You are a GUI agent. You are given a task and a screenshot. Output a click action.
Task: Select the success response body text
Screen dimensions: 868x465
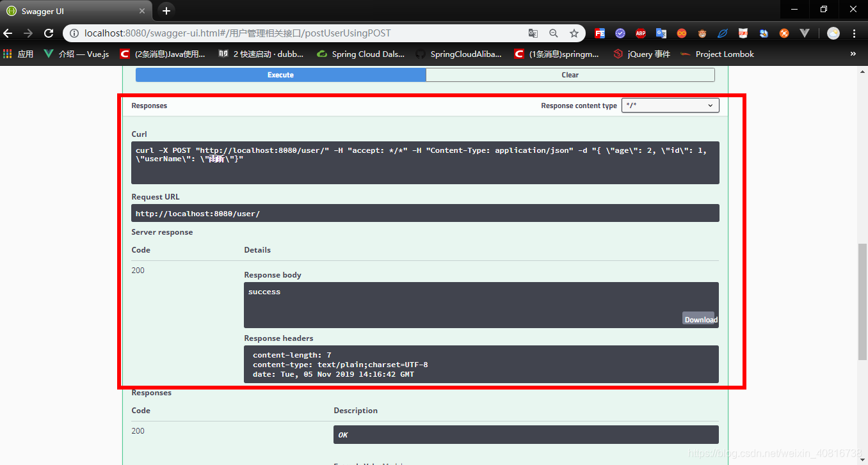tap(264, 292)
